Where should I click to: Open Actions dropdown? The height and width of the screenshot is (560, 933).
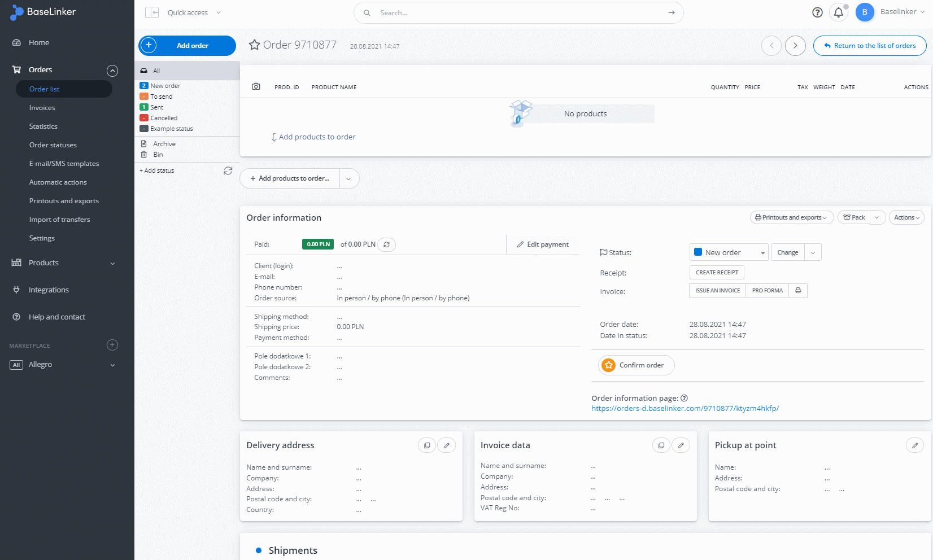pos(906,217)
